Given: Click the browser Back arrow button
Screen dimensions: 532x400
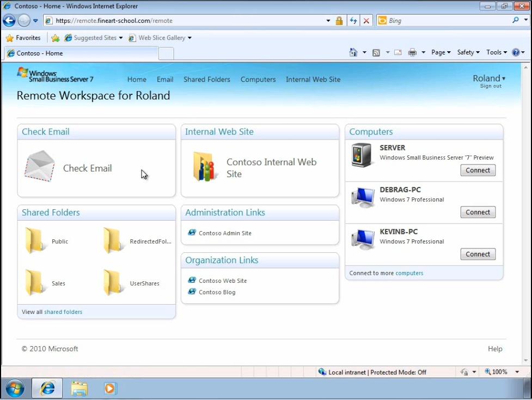Looking at the screenshot, I should pyautogui.click(x=9, y=21).
